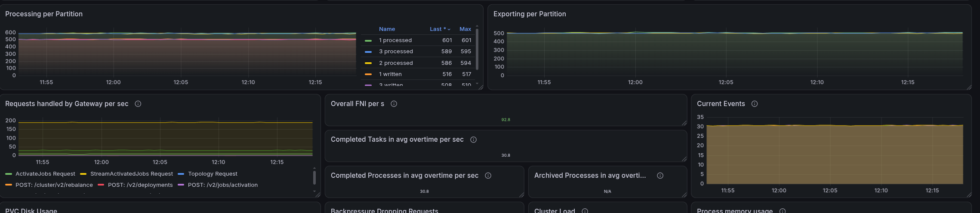
Task: Open Backpressure Dropping Requests panel title
Action: coord(384,211)
